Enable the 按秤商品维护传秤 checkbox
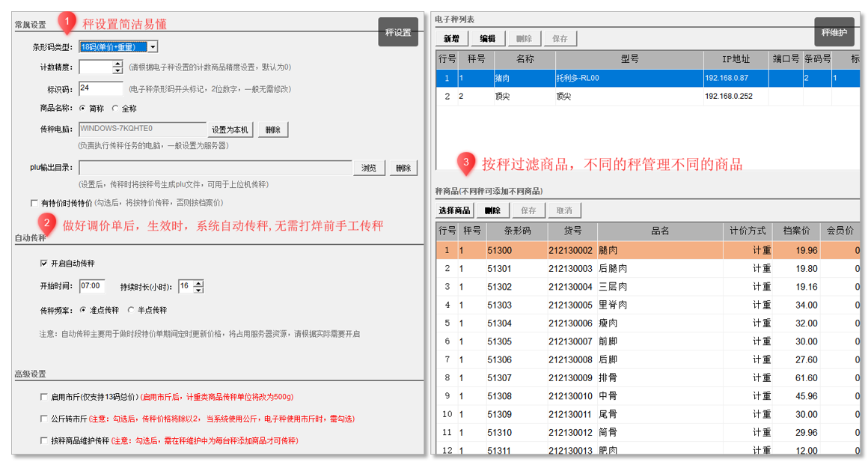868x465 pixels. (43, 440)
